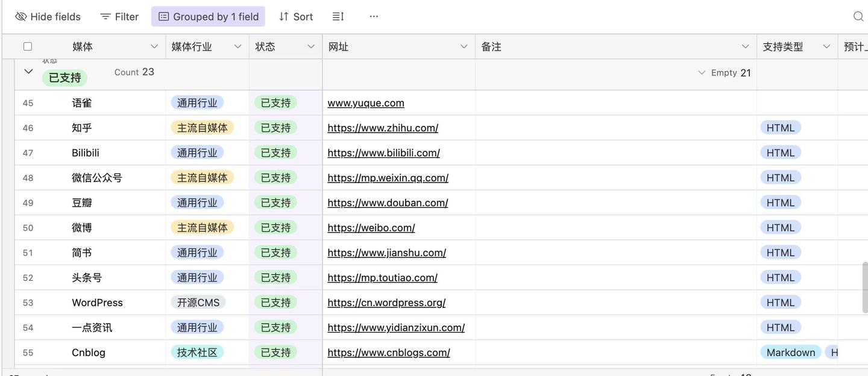Viewport: 868px width, 376px height.
Task: Open the https://www.zhihu.com/ link
Action: coord(383,127)
